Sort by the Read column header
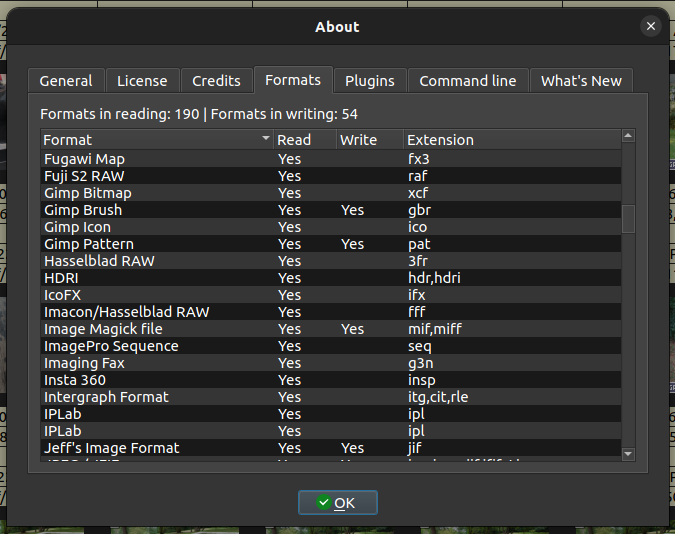Image resolution: width=675 pixels, height=534 pixels. pyautogui.click(x=305, y=140)
